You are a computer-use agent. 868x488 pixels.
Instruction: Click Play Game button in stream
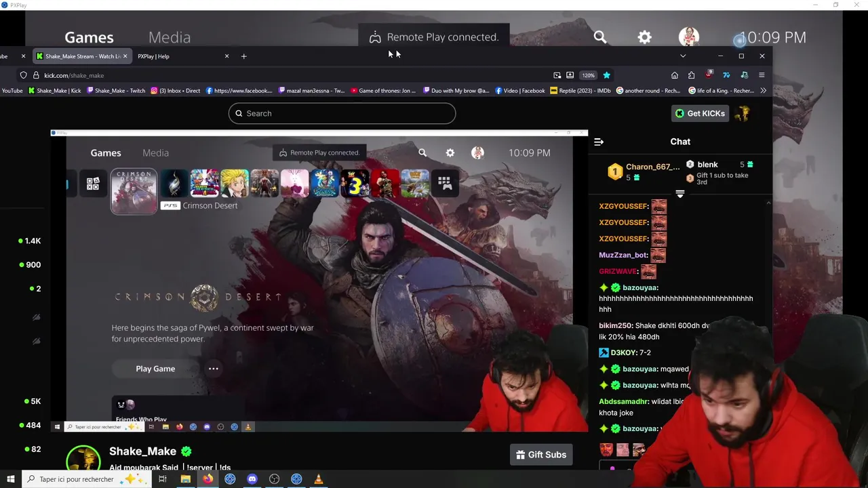[x=155, y=369]
